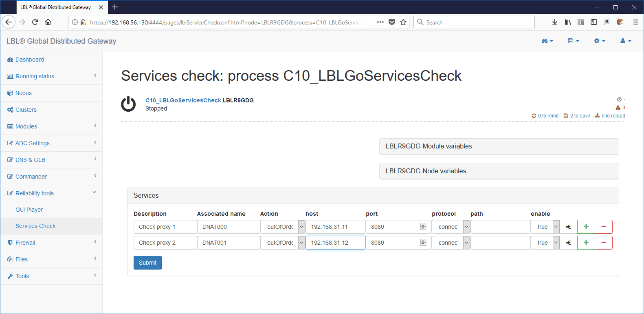Expand the Commander sidebar menu
644x314 pixels.
[51, 177]
